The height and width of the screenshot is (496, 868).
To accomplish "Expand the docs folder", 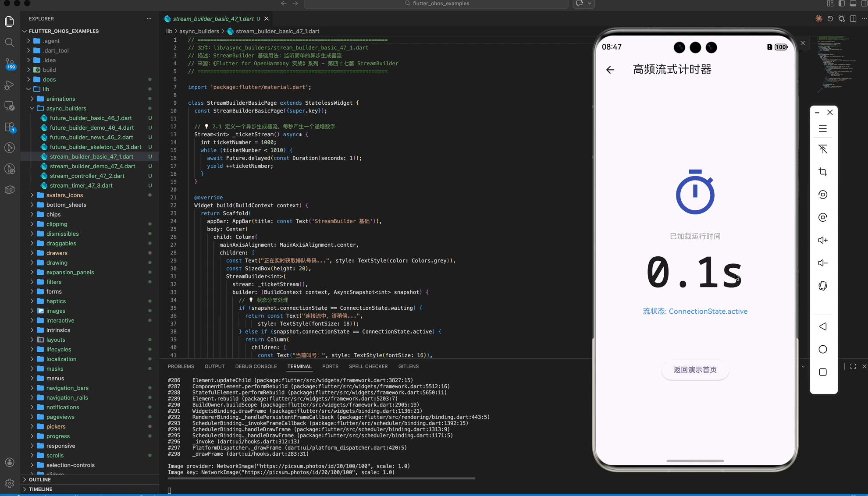I will coord(28,79).
